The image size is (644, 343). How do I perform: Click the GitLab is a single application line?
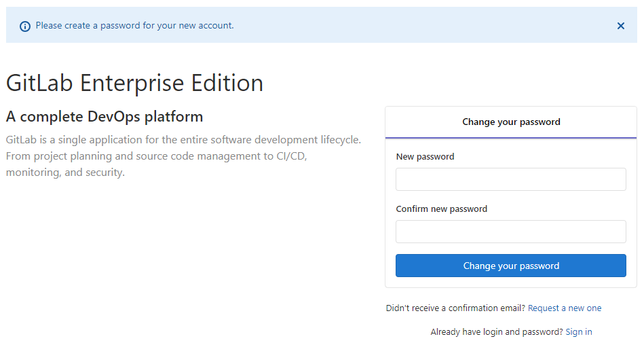pos(183,140)
